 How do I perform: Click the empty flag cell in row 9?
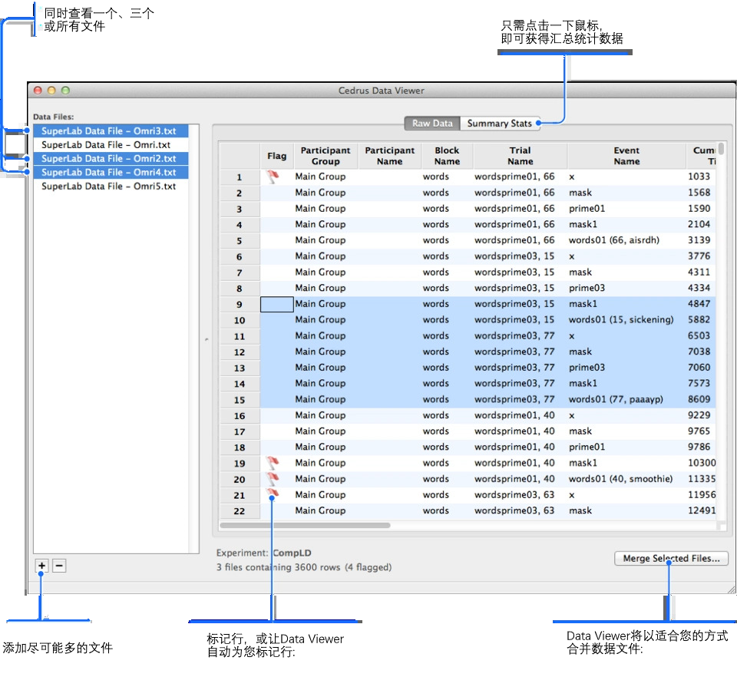coord(277,304)
